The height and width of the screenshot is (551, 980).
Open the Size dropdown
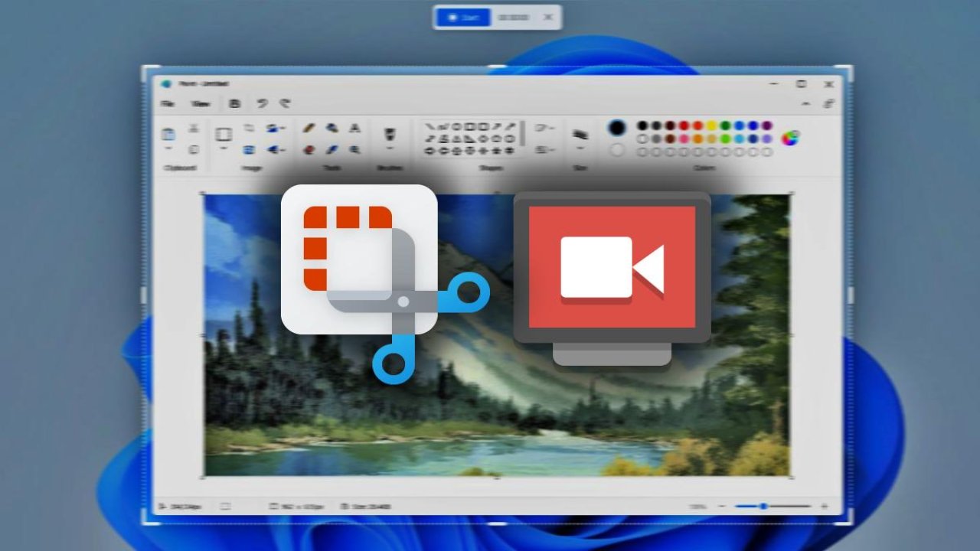580,148
